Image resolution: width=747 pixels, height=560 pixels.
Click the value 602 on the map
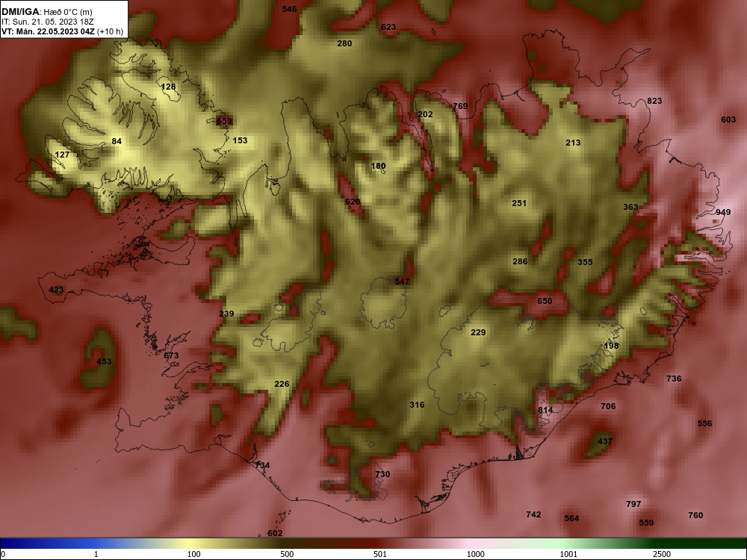coord(275,533)
